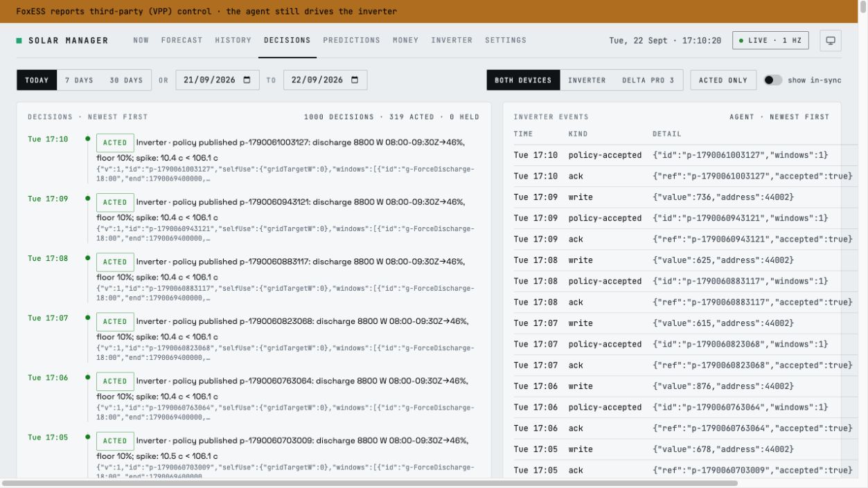This screenshot has height=488, width=868.
Task: Click the 1000 Decisions 319 Acted summary
Action: click(x=391, y=117)
